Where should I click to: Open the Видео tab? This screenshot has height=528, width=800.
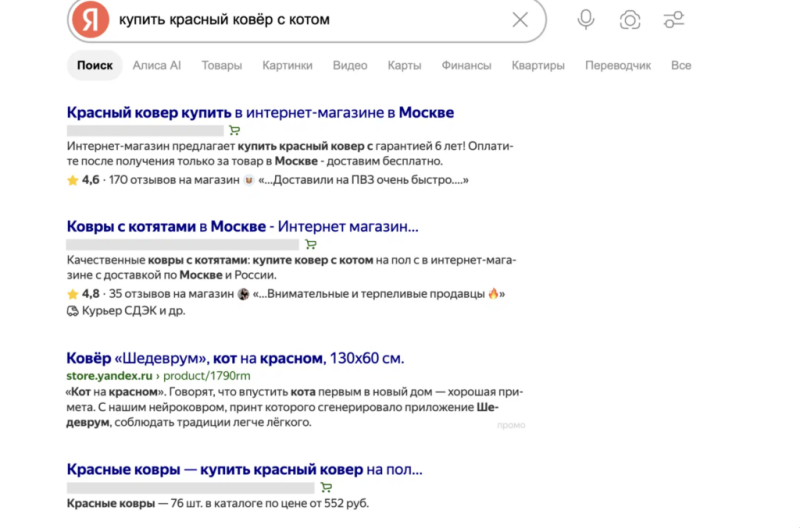tap(350, 65)
